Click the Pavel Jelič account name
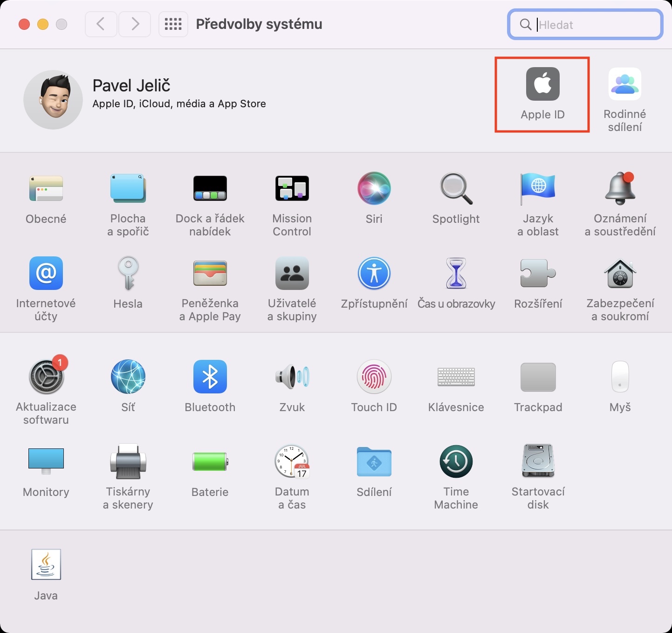This screenshot has width=672, height=633. [x=131, y=86]
